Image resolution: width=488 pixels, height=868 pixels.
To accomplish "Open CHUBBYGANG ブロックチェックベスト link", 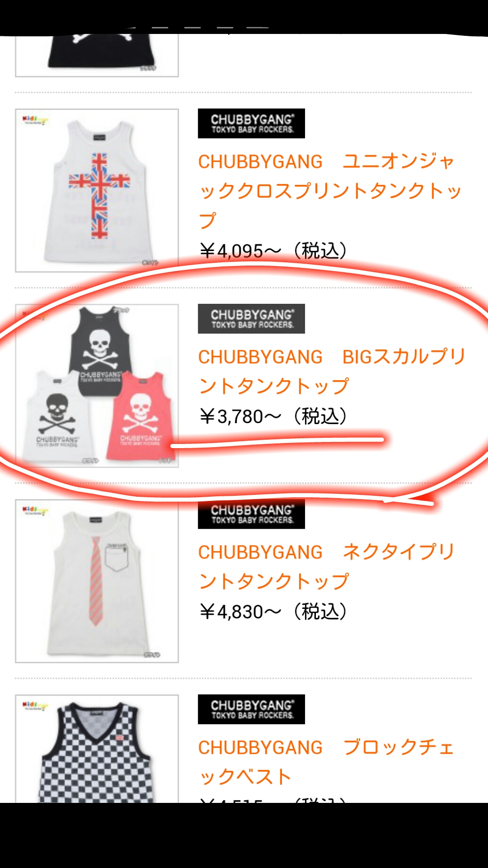I will click(326, 762).
